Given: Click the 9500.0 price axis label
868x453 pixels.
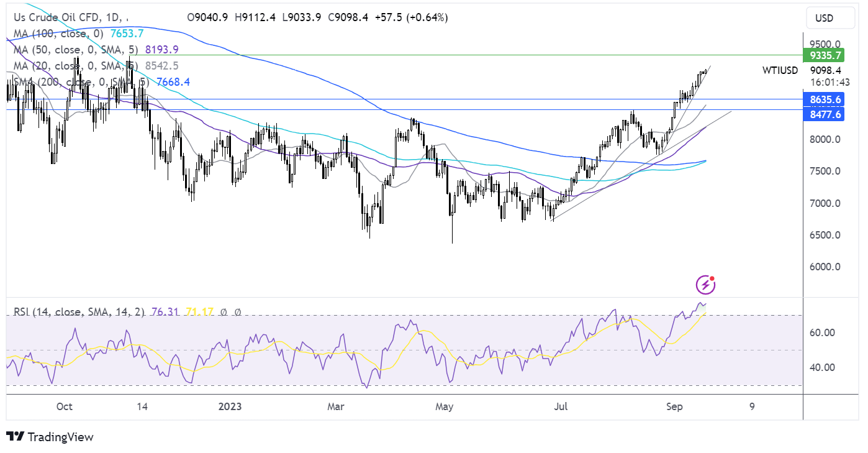Looking at the screenshot, I should pyautogui.click(x=825, y=44).
